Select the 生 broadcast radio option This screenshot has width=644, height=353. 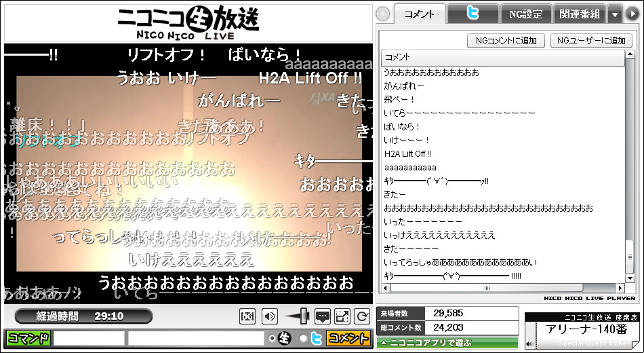(x=271, y=338)
